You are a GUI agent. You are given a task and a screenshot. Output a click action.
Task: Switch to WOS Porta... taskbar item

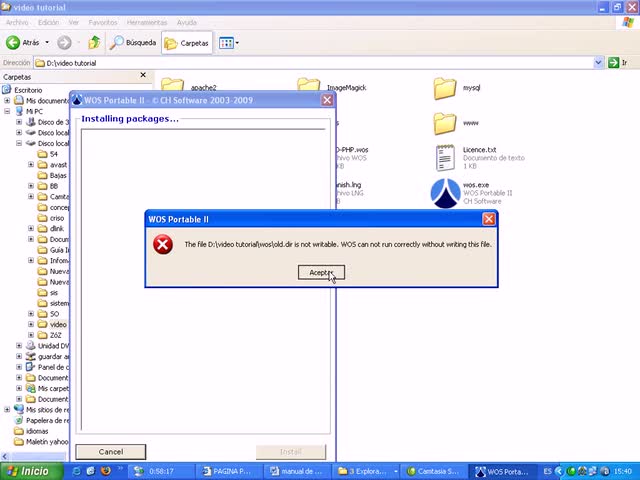(x=502, y=471)
